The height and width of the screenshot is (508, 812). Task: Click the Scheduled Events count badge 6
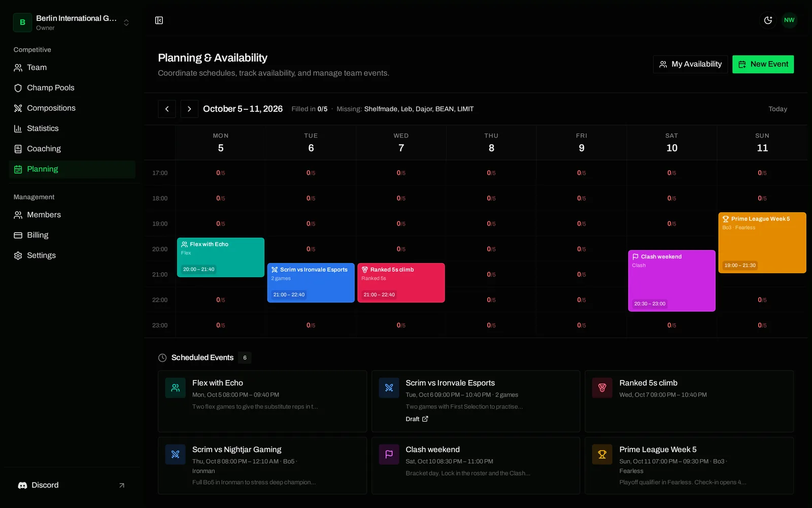click(x=245, y=358)
